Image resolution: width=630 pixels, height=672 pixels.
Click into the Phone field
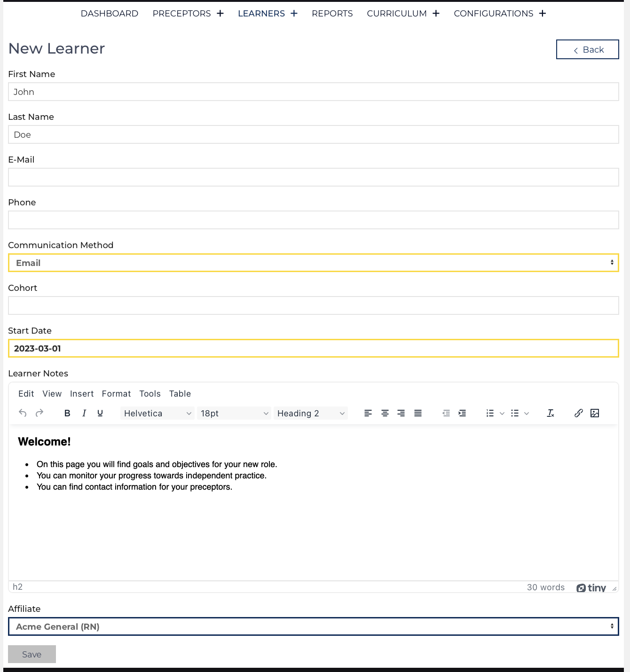[314, 220]
